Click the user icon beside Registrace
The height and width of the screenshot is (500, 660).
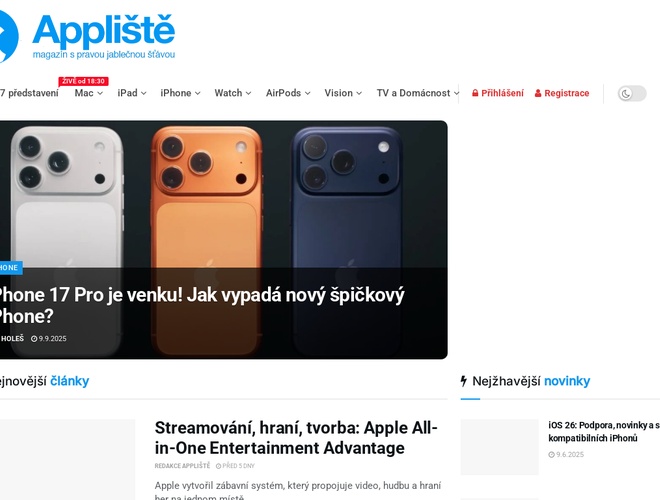click(538, 93)
